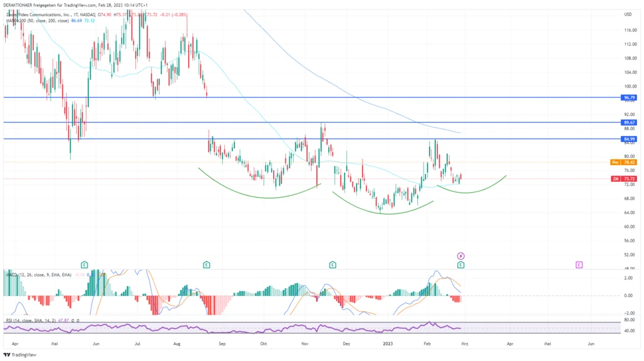This screenshot has width=644, height=361.
Task: Click the purple lightning event icon
Action: tap(461, 256)
